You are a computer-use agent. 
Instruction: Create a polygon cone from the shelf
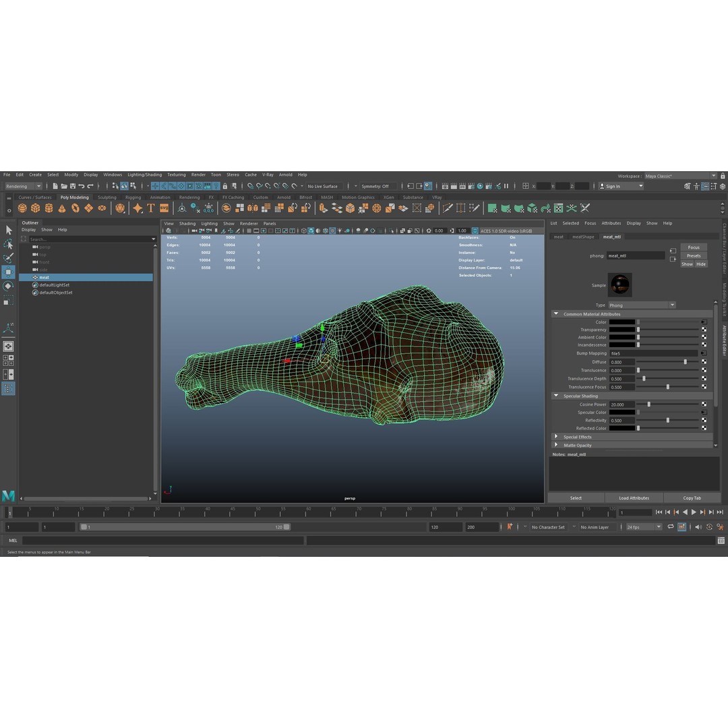(x=62, y=208)
